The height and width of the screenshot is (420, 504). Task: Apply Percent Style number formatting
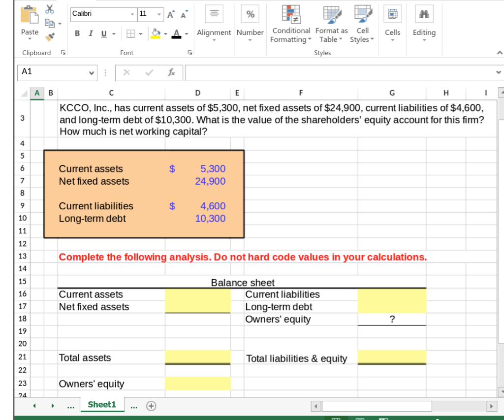click(250, 14)
